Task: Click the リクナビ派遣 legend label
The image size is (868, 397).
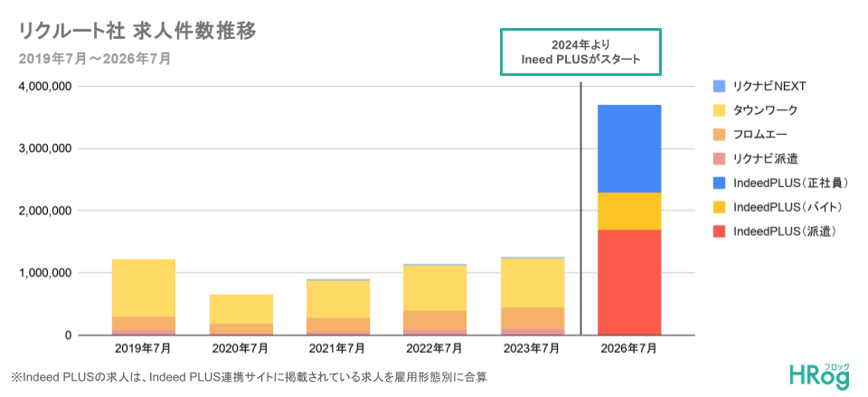Action: coord(766,159)
